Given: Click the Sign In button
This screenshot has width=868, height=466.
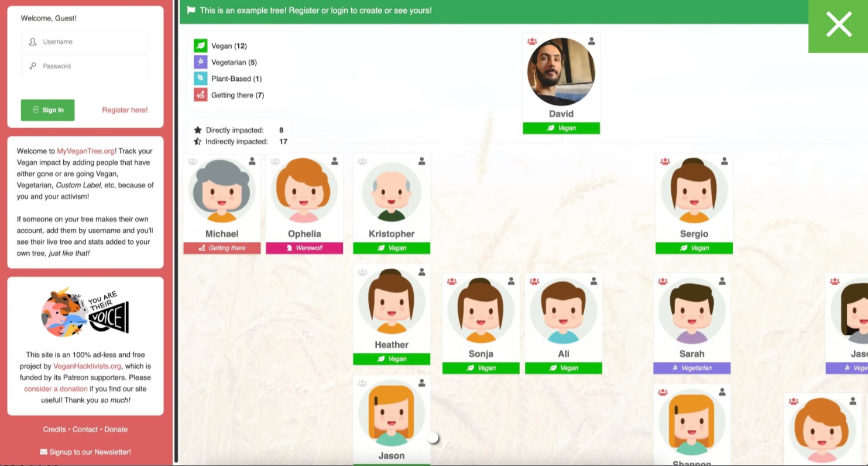Looking at the screenshot, I should pos(47,110).
